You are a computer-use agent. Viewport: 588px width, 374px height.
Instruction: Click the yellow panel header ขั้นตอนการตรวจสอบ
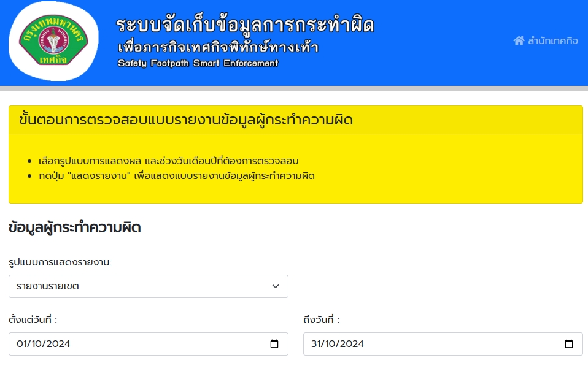coord(186,120)
